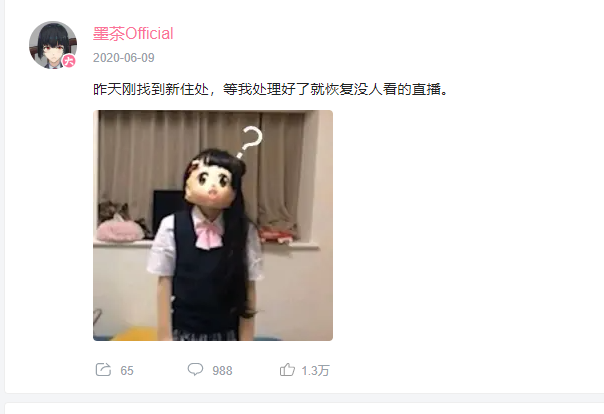Open the post text about 新住处
Screen dimensions: 604x414
[x=270, y=89]
